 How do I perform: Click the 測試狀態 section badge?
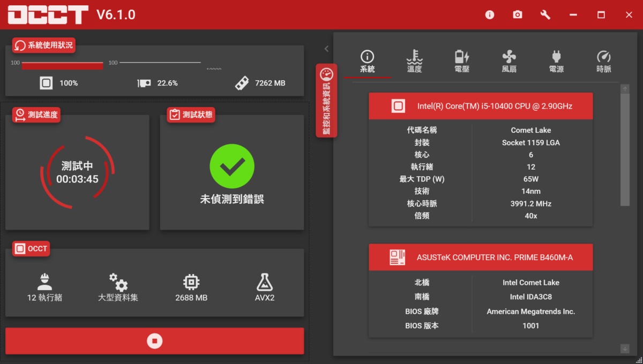point(191,115)
